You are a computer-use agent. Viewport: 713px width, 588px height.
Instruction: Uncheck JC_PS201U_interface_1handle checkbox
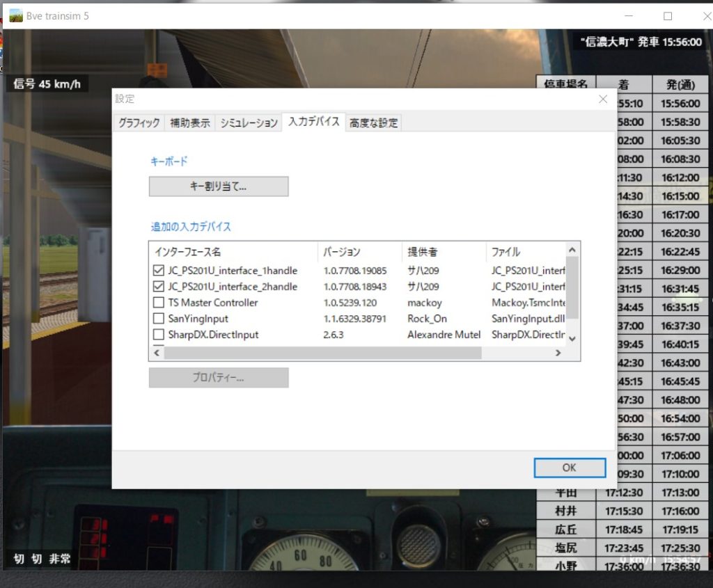[158, 271]
